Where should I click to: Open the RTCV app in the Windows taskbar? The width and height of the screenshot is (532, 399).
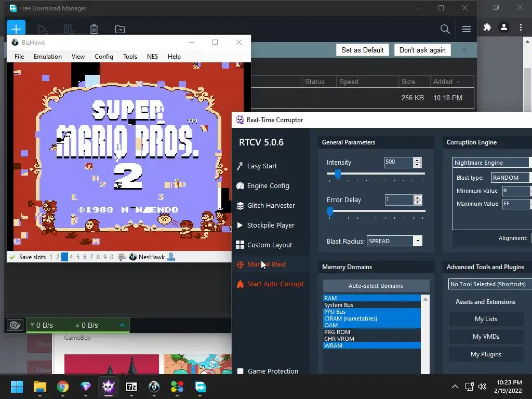pyautogui.click(x=108, y=387)
